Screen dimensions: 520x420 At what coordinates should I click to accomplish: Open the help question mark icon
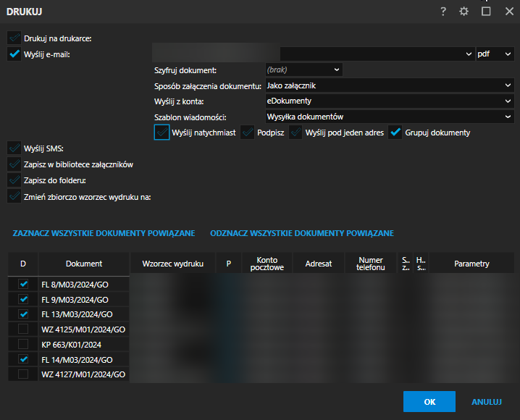coord(443,12)
